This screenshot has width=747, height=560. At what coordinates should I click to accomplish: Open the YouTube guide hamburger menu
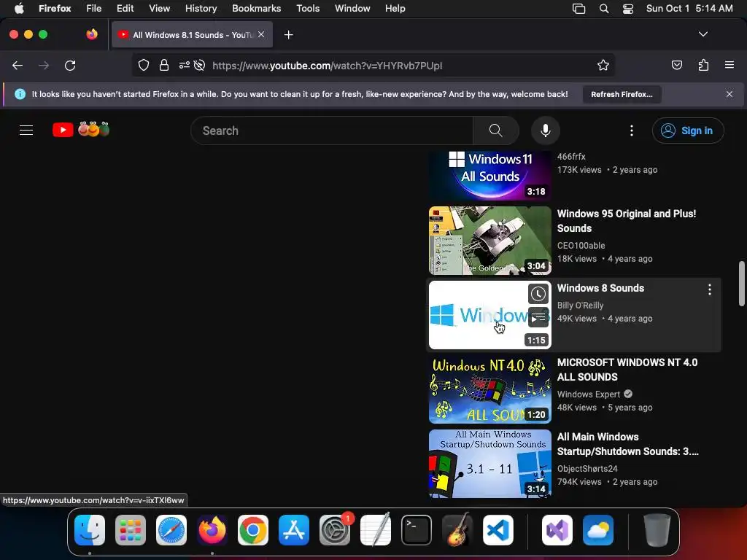point(26,130)
